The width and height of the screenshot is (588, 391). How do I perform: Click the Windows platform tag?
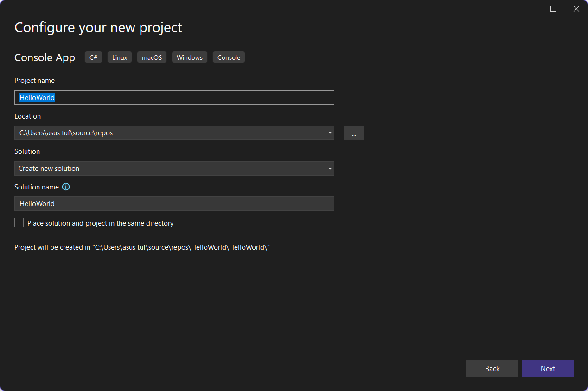[189, 57]
